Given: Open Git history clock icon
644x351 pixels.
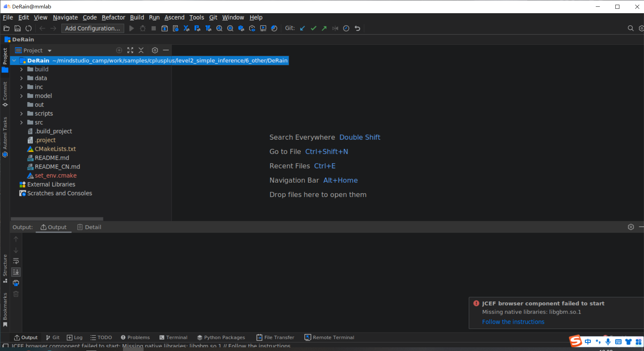Looking at the screenshot, I should pyautogui.click(x=346, y=28).
